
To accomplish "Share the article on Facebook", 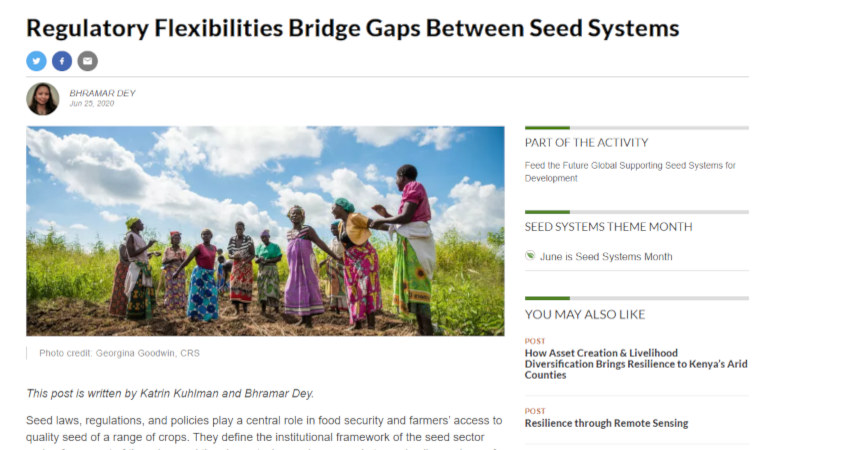I will click(62, 61).
